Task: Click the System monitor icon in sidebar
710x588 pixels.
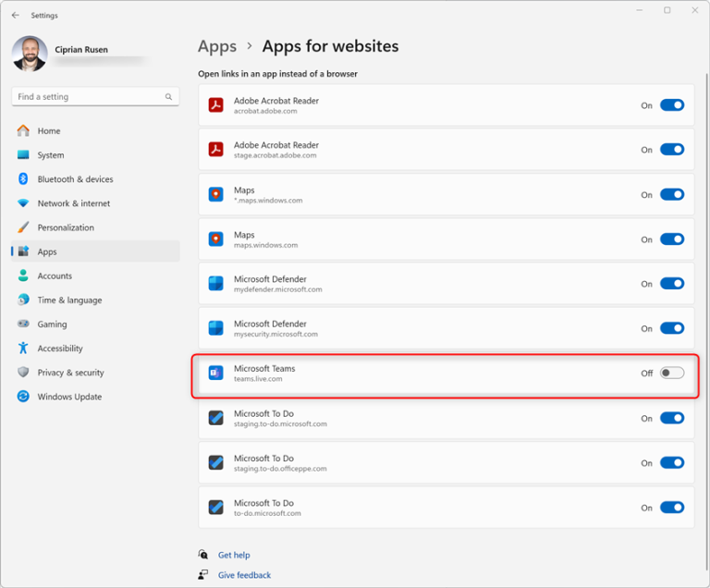Action: 23,155
